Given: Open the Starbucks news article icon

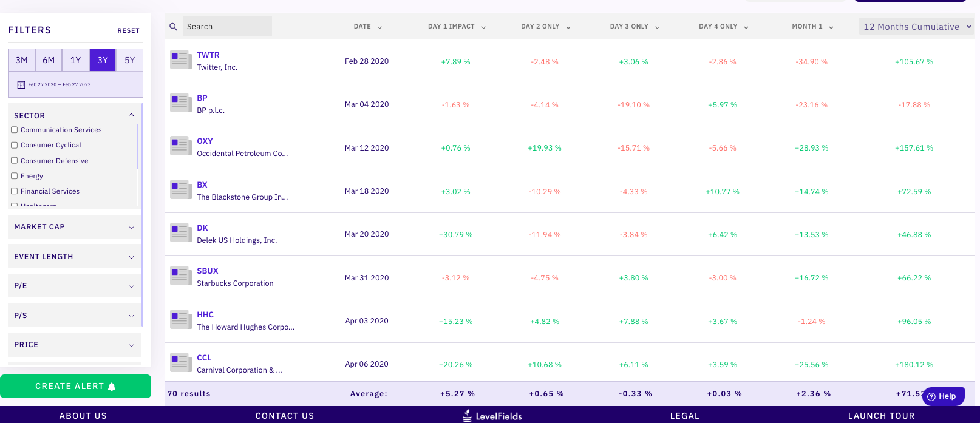Looking at the screenshot, I should pos(180,276).
